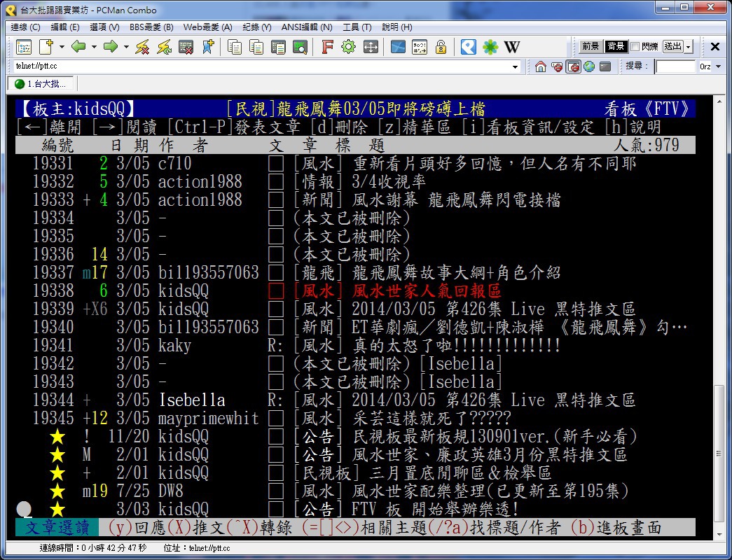732x560 pixels.
Task: Open the BBS最愛 (B) menu
Action: click(x=152, y=27)
